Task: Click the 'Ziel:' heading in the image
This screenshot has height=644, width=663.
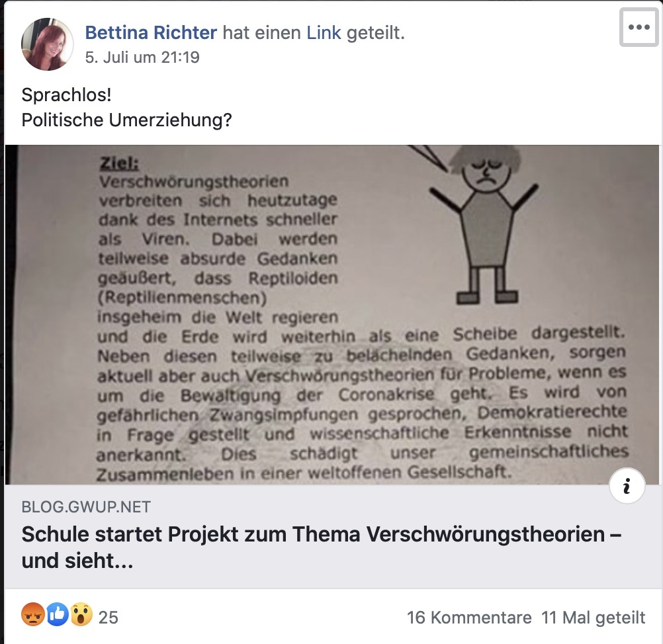Action: [x=119, y=163]
